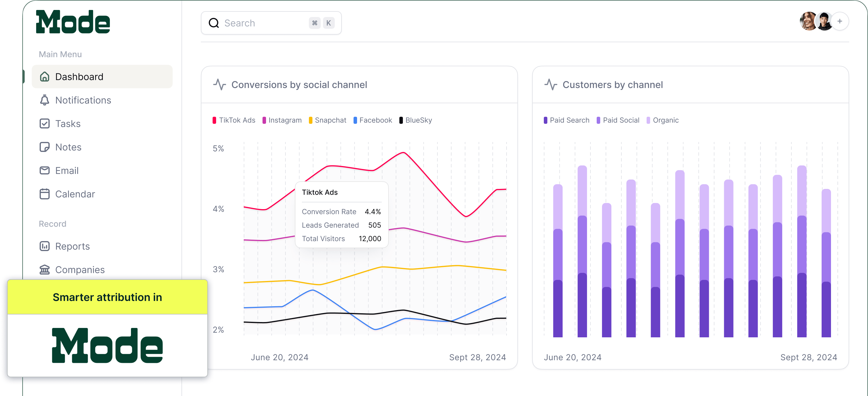The height and width of the screenshot is (396, 868).
Task: Click the Dashboard home icon
Action: [x=44, y=77]
